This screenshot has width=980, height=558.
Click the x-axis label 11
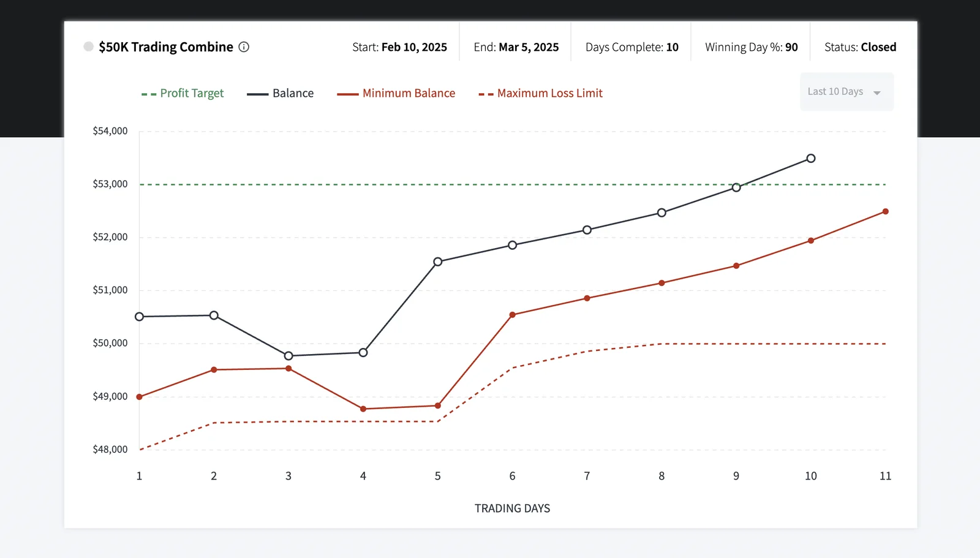(x=886, y=476)
